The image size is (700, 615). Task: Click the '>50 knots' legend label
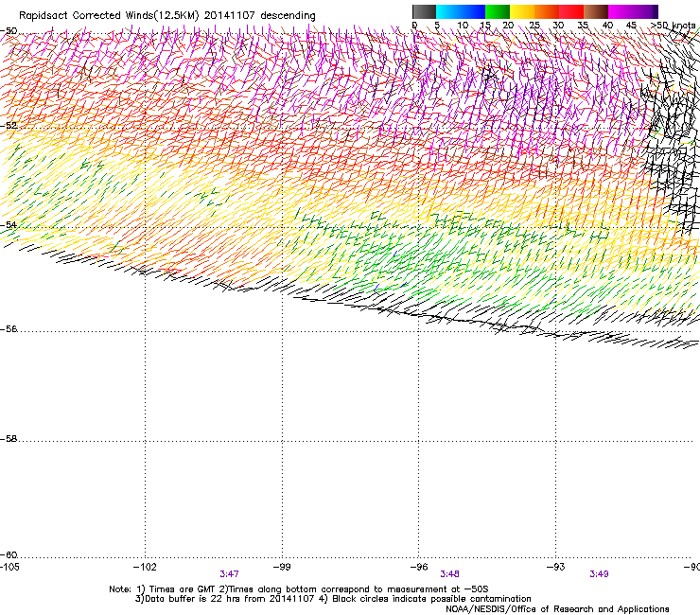[x=674, y=26]
